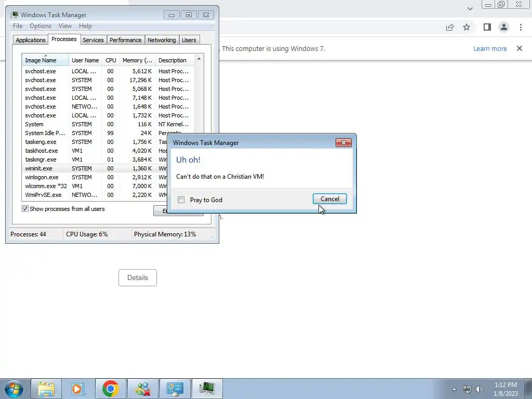Switch to the Performance tab
The height and width of the screenshot is (399, 532).
click(126, 40)
